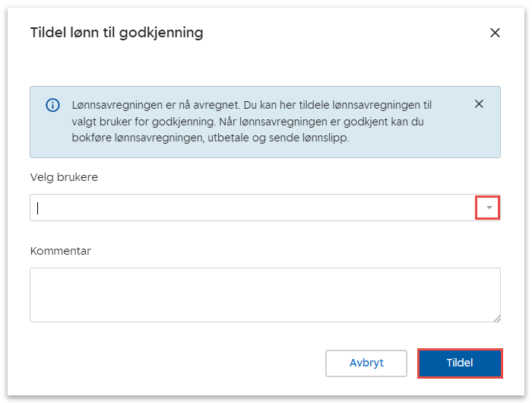Dismiss the blue info banner
Screen dimensions: 532x403
click(479, 104)
